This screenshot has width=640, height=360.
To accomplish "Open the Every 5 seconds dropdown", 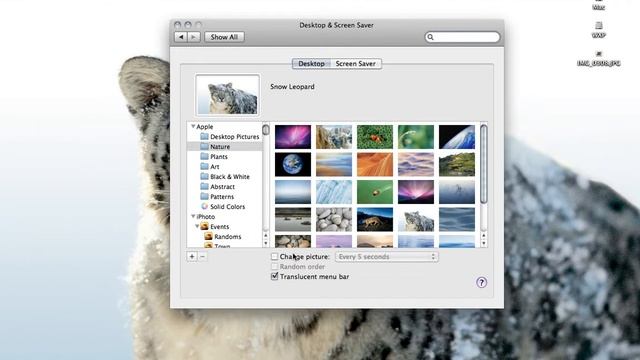I will [x=387, y=257].
